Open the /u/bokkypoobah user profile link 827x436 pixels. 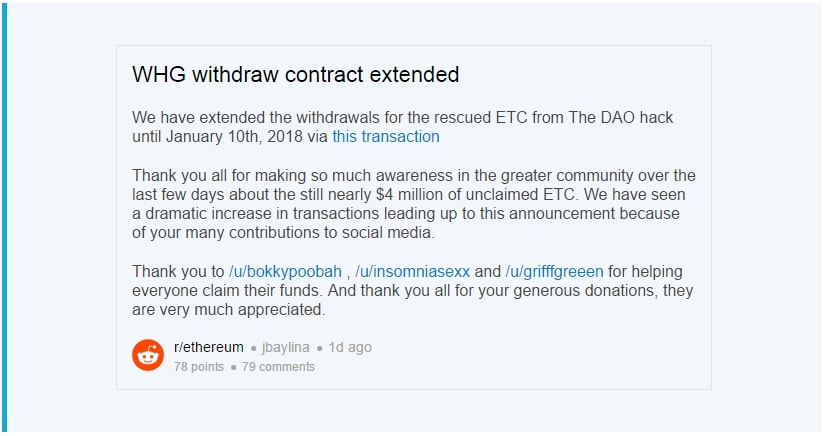[286, 272]
